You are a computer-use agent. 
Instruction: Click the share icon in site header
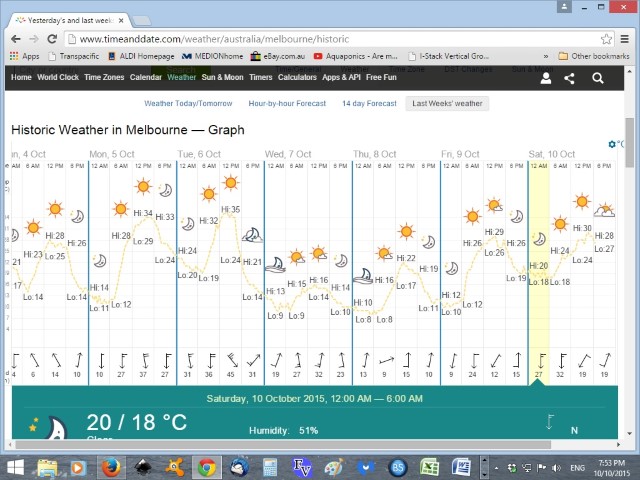click(x=569, y=78)
